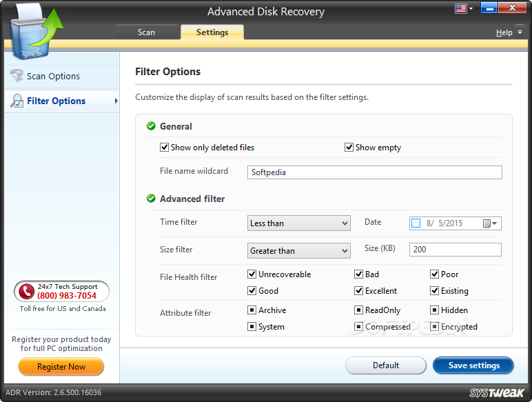Toggle Show only deleted files checkbox
The height and width of the screenshot is (402, 532).
coord(164,148)
